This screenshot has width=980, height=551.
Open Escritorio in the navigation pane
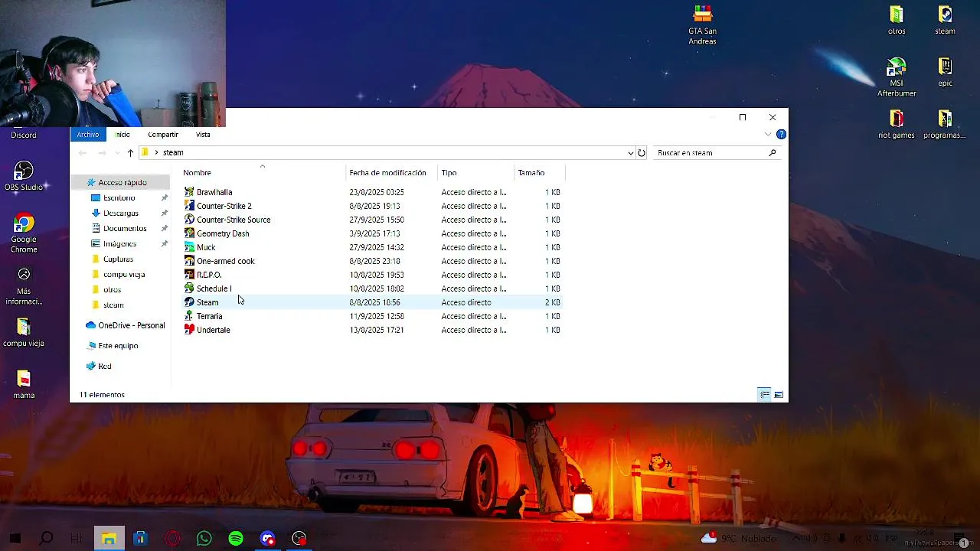click(x=119, y=198)
